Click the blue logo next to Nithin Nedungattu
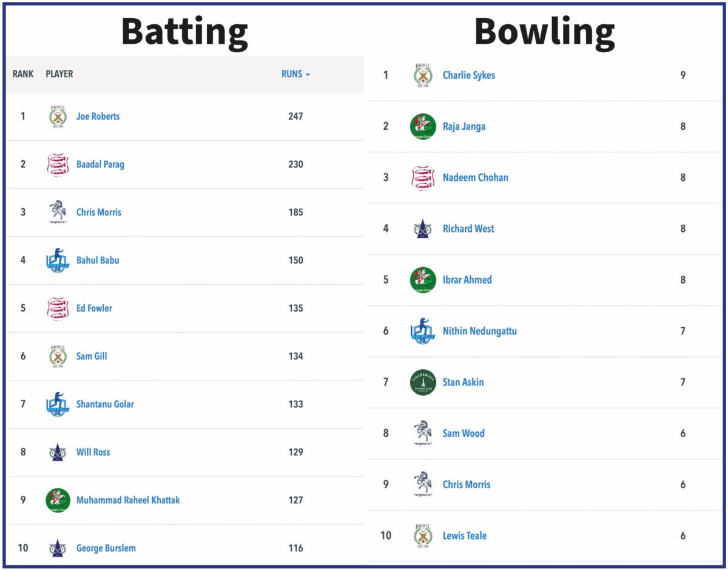 point(423,331)
